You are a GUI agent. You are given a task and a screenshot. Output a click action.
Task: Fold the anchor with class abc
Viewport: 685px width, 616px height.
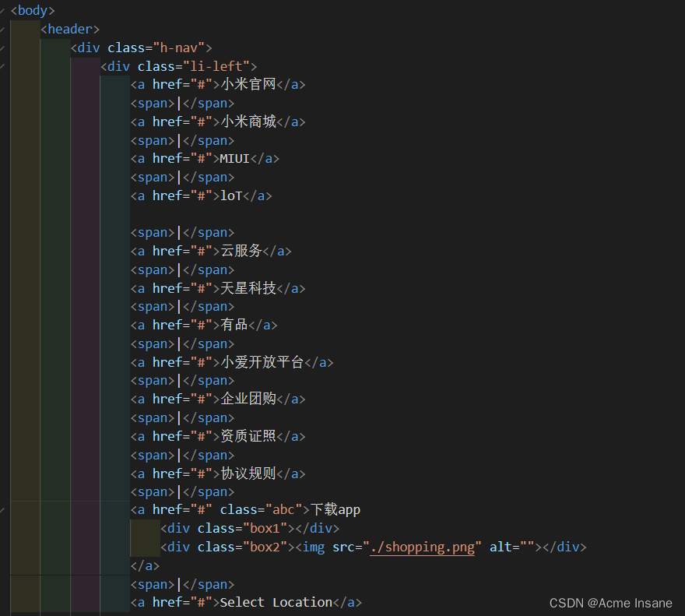pos(2,510)
